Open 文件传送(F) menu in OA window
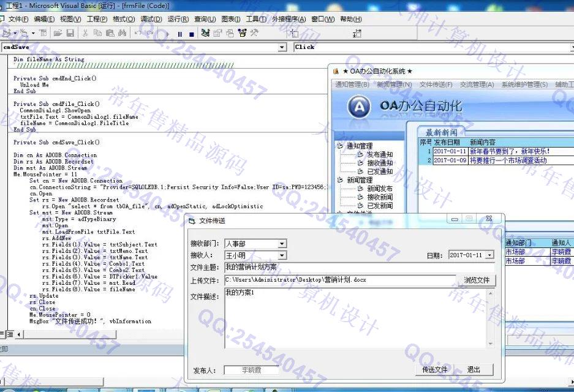Screen dimensions: 574x392 tap(436, 85)
